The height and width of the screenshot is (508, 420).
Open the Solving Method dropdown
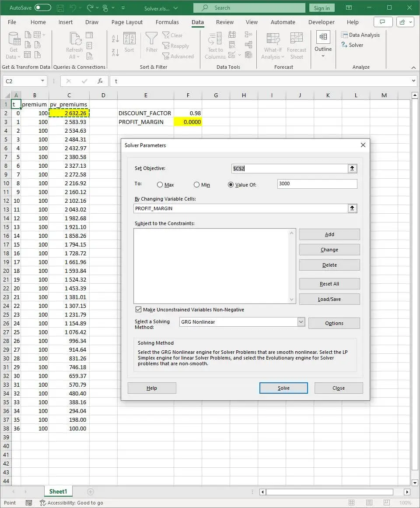[301, 322]
